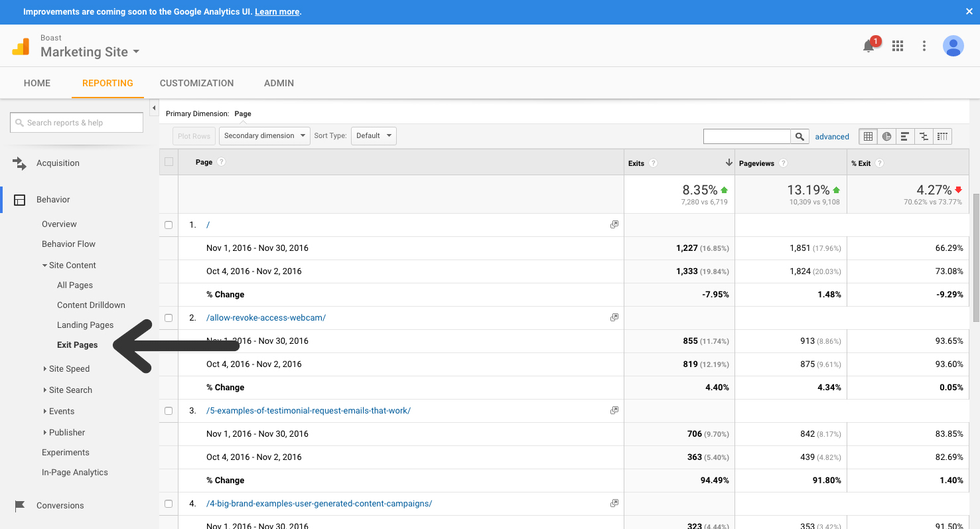Open the Comparison view

(x=924, y=136)
